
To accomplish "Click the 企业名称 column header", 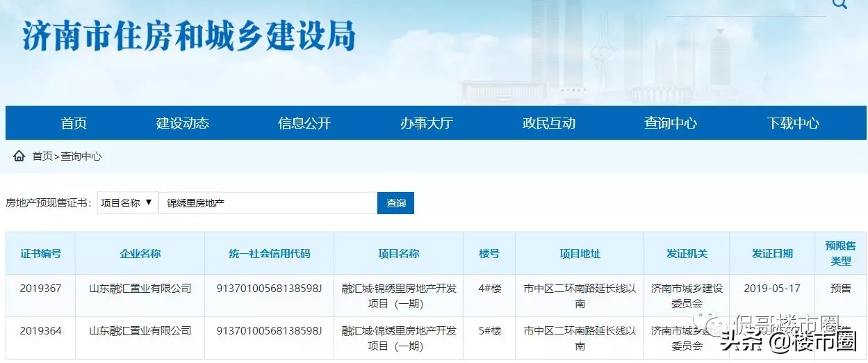I will [x=140, y=254].
